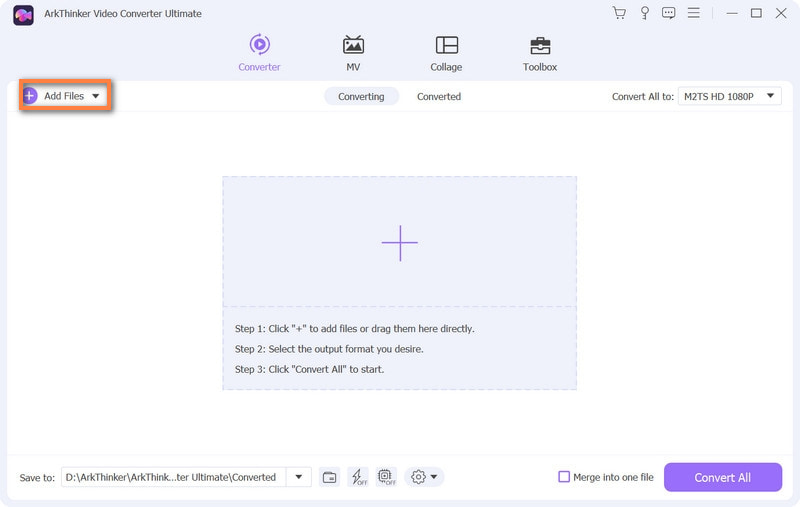Toggle the lightning acceleration OFF icon
The image size is (800, 507).
[358, 477]
